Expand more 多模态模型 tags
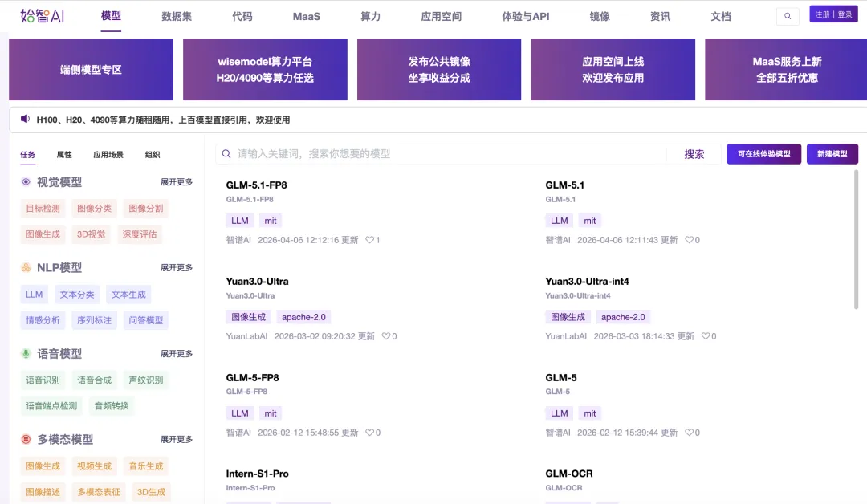 pyautogui.click(x=177, y=439)
